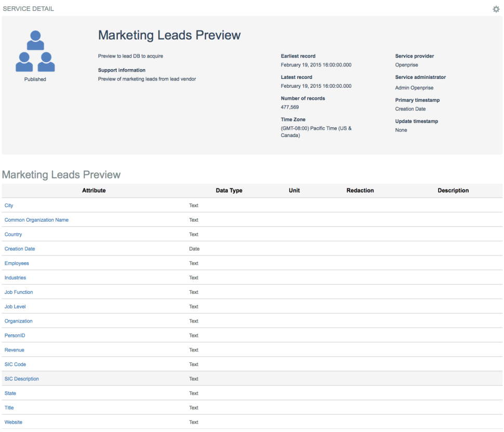Viewport: 504px width, 432px height.
Task: Select the Website attribute link
Action: pos(13,422)
